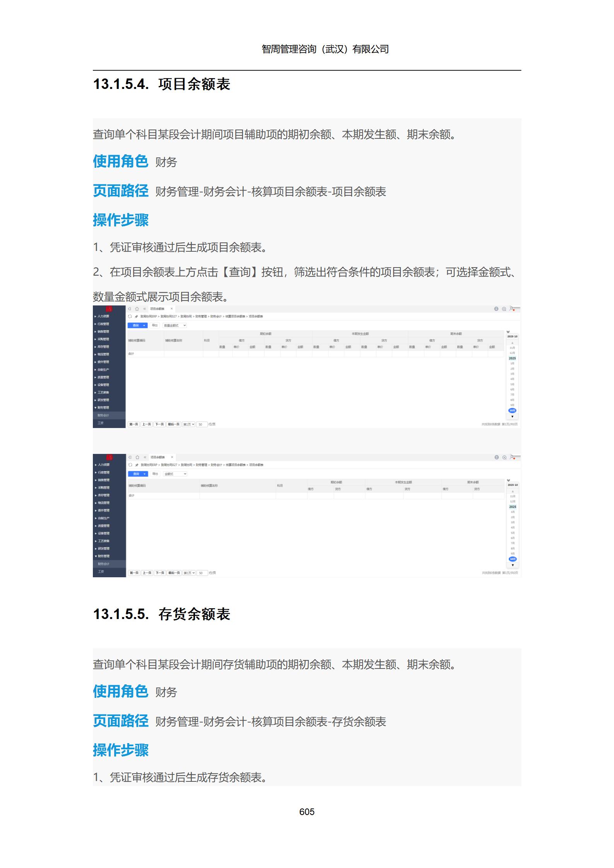This screenshot has width=614, height=868.
Task: Click the 导出 button in lower screenshot
Action: 155,474
